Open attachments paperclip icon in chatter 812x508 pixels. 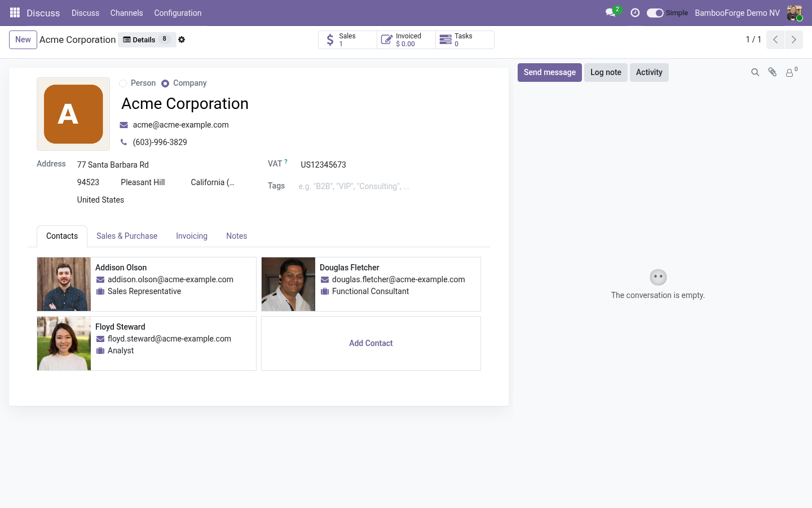[773, 72]
